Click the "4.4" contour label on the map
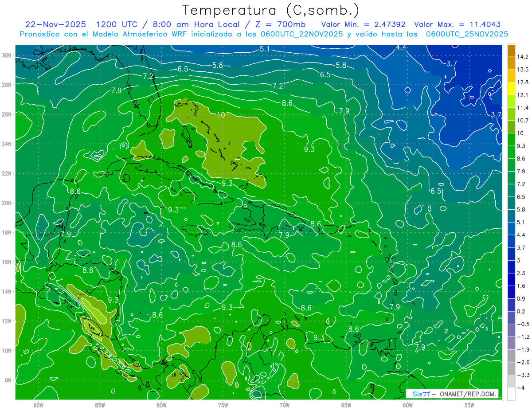Image resolution: width=532 pixels, height=411 pixels. coord(401,47)
